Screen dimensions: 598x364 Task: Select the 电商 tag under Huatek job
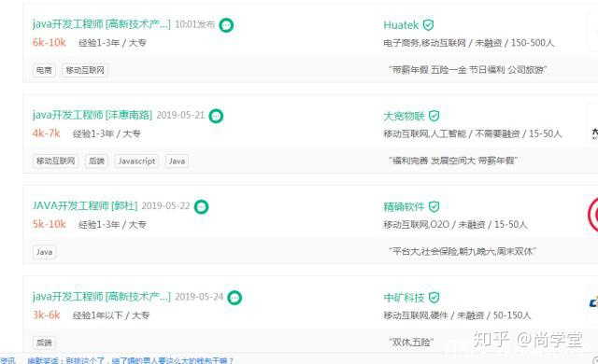click(44, 70)
